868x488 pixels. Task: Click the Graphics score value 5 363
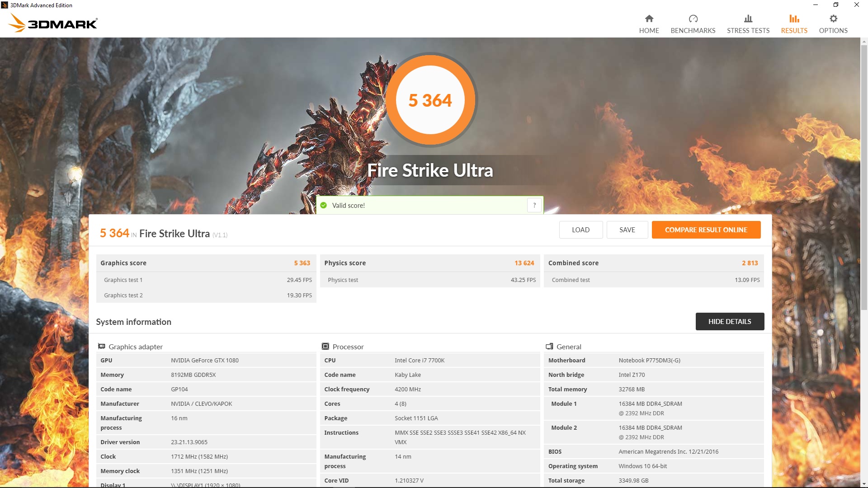pos(302,263)
